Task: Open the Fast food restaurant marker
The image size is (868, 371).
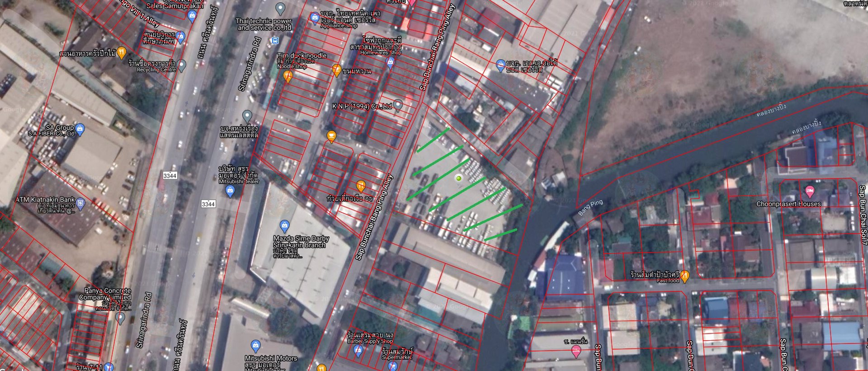Action: [685, 276]
